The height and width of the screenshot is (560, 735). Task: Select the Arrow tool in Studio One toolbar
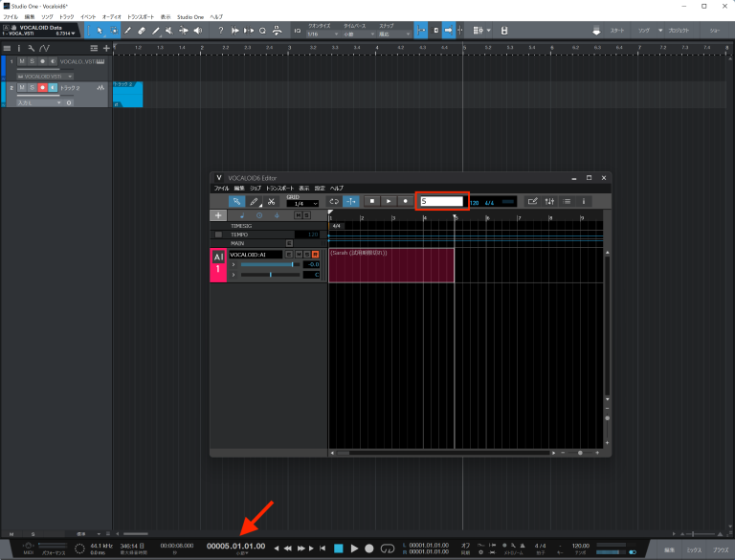100,31
